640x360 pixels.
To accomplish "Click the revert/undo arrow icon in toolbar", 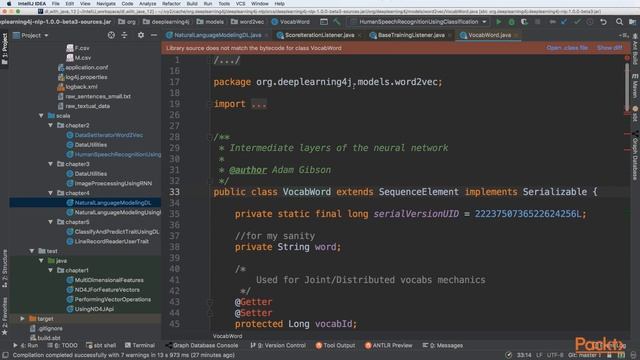I will 603,22.
